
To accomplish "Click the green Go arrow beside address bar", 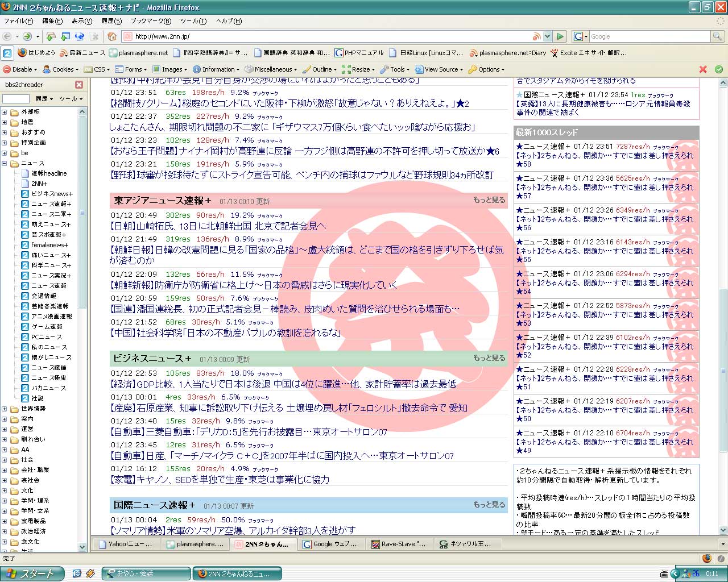I will pyautogui.click(x=560, y=36).
